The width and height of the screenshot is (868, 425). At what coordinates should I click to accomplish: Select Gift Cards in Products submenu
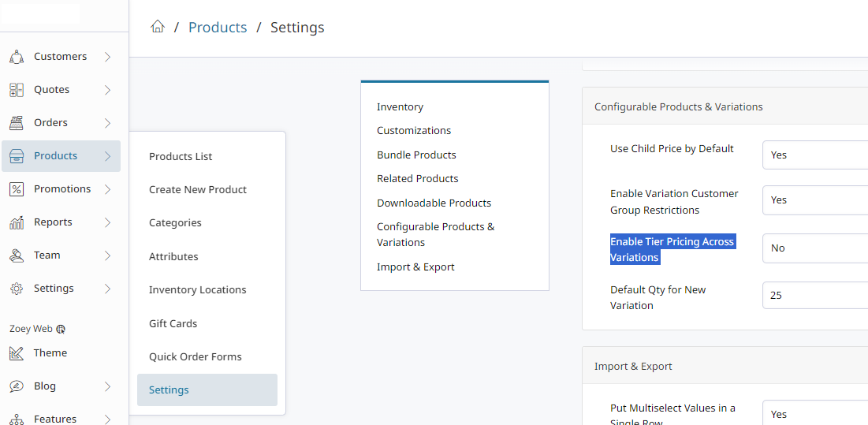point(173,323)
